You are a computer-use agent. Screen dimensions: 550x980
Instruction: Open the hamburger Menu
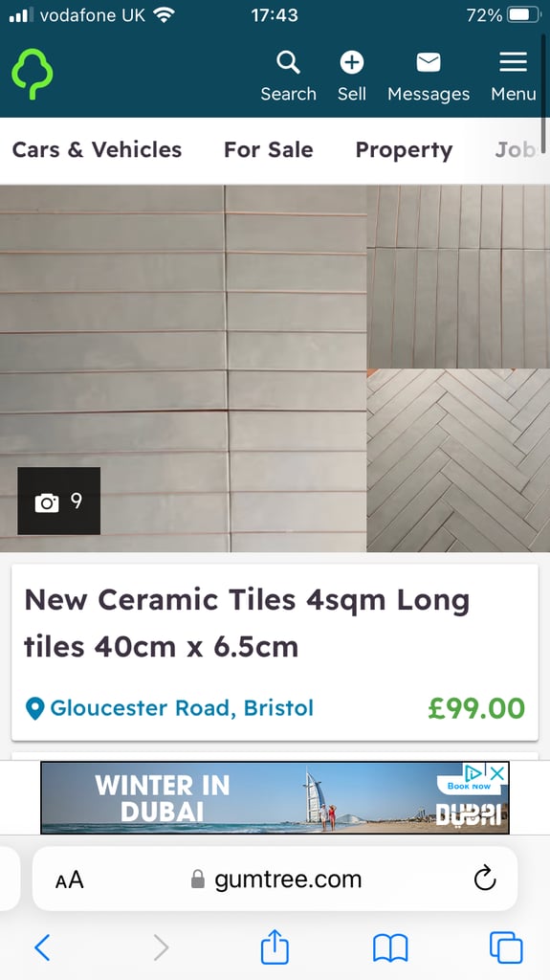coord(513,62)
